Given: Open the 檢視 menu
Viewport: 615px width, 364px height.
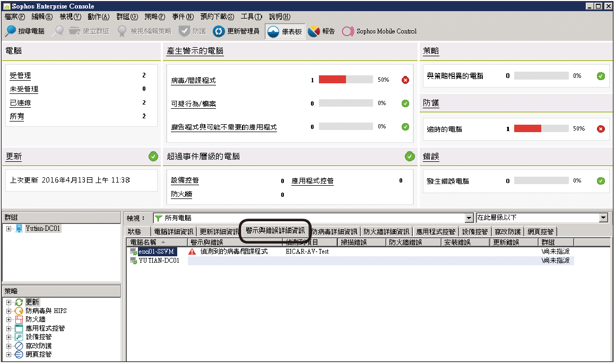Looking at the screenshot, I should (70, 16).
